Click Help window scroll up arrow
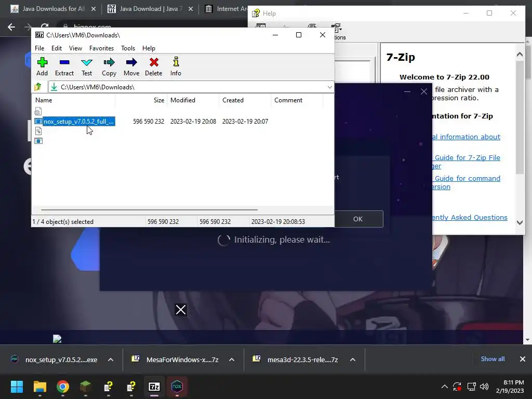The height and width of the screenshot is (399, 532). click(x=520, y=54)
